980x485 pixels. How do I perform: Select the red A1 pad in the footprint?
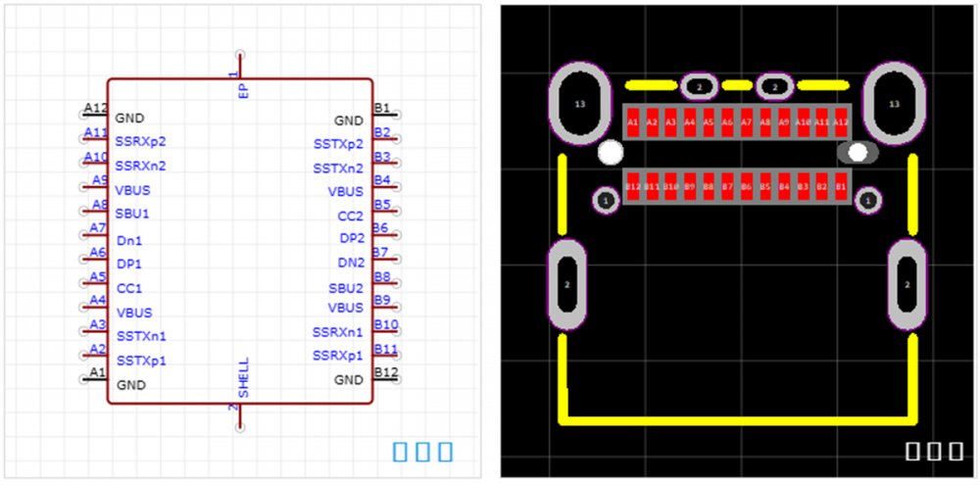(x=633, y=122)
